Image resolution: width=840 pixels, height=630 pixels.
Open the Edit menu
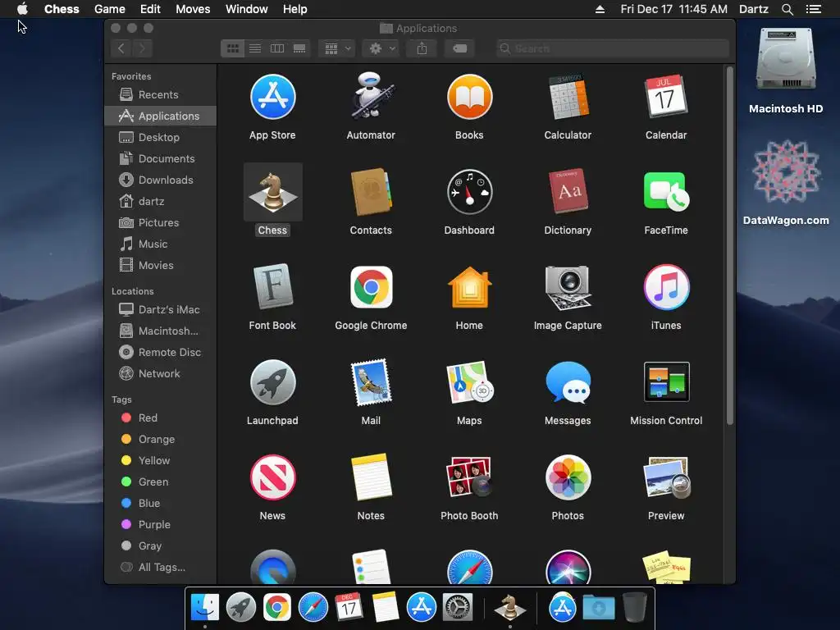(x=150, y=9)
